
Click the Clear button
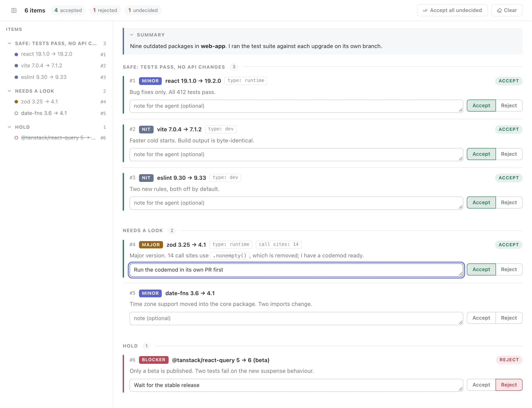coord(507,11)
